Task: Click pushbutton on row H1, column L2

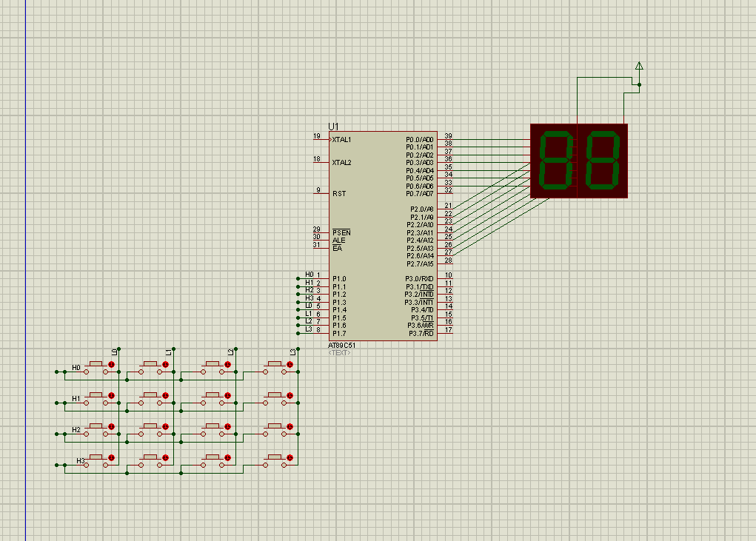Action: point(213,398)
